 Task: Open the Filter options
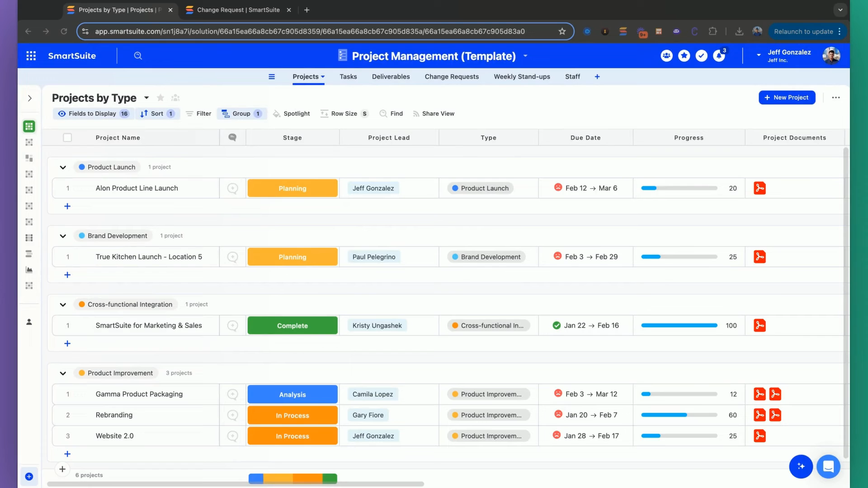pyautogui.click(x=198, y=114)
